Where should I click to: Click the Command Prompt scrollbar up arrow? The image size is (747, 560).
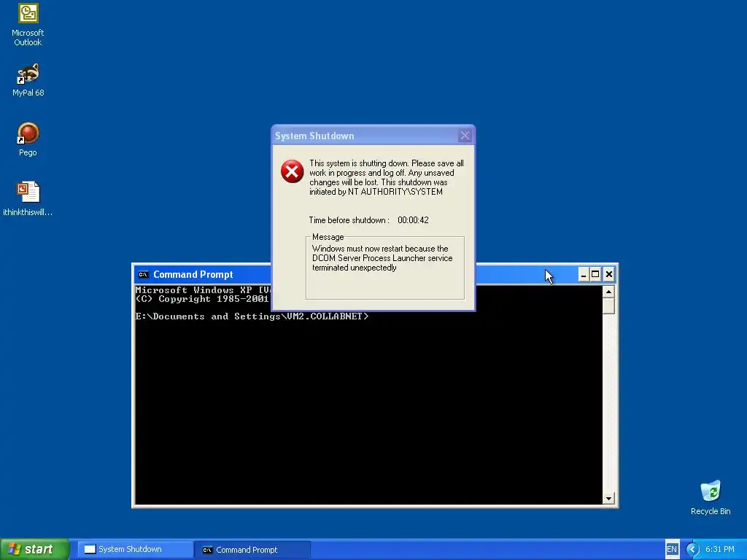[x=608, y=292]
